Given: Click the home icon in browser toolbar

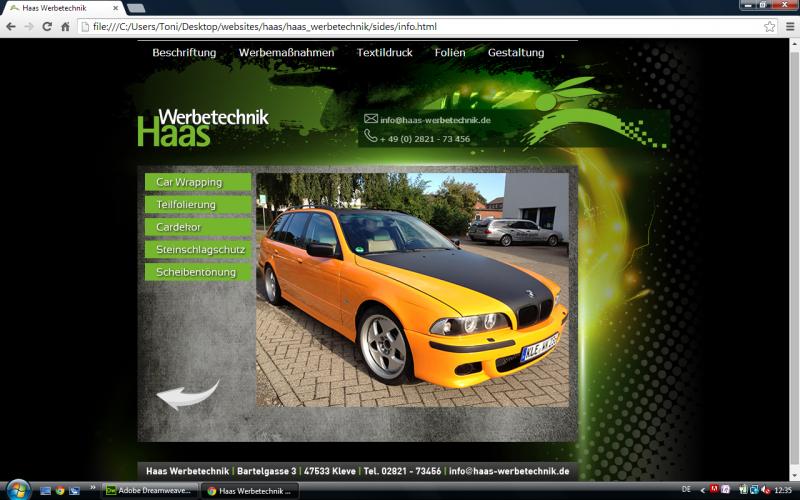Looking at the screenshot, I should tap(65, 27).
